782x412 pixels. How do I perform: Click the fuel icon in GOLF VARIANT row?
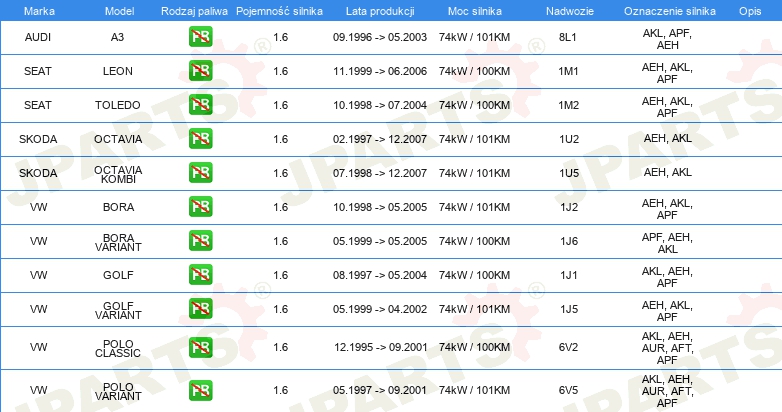200,308
